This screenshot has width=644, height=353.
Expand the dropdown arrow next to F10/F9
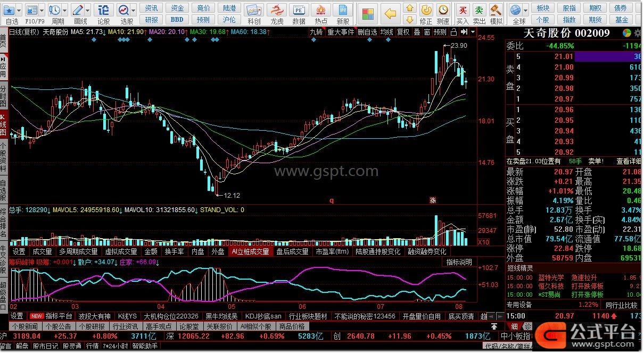42,10
